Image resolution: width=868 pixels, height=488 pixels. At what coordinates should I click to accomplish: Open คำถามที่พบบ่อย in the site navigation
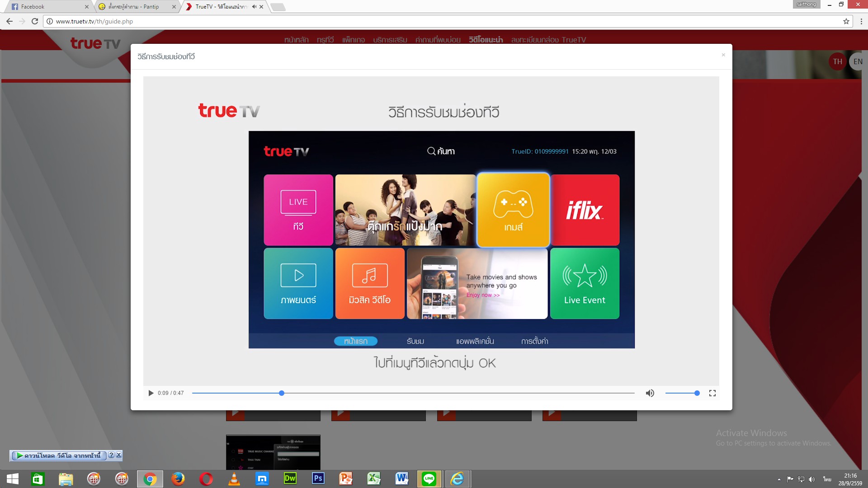pyautogui.click(x=438, y=40)
